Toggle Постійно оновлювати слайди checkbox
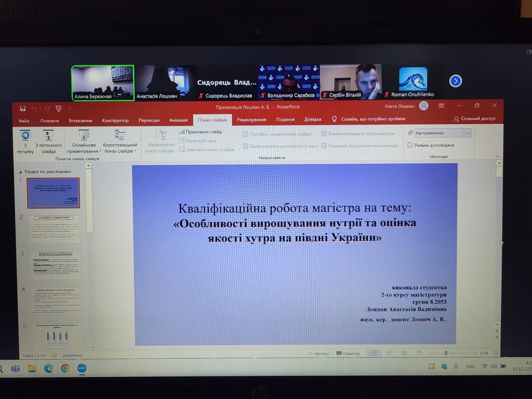 pos(245,134)
